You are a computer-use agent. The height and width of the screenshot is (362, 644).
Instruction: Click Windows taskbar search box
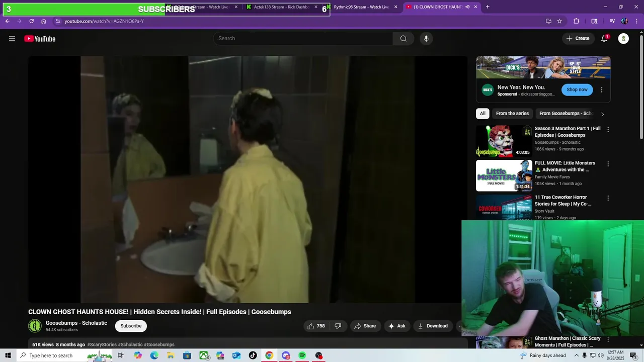tap(64, 355)
